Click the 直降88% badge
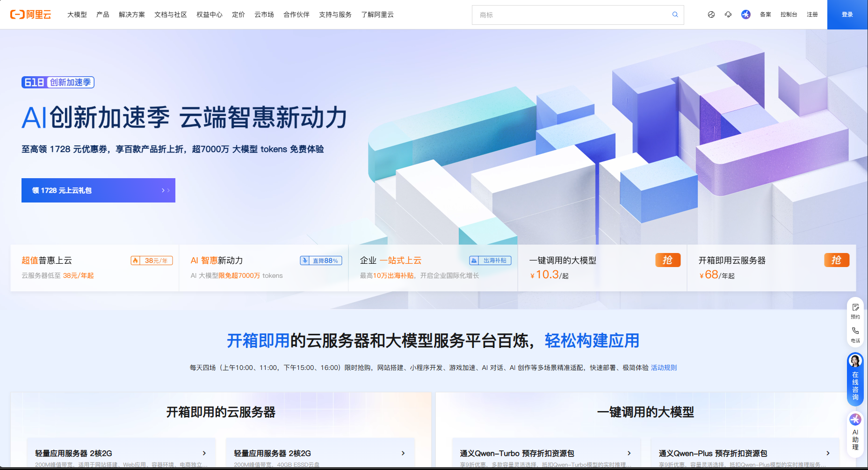This screenshot has height=470, width=868. pyautogui.click(x=321, y=260)
